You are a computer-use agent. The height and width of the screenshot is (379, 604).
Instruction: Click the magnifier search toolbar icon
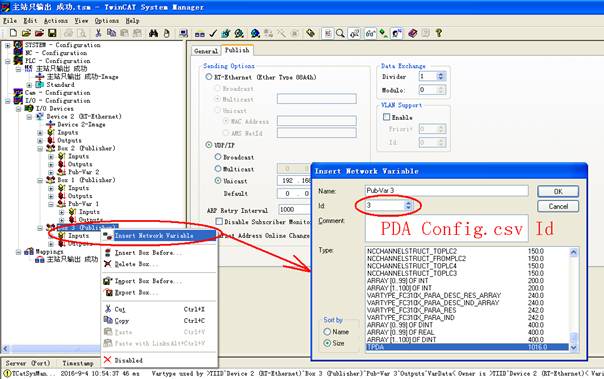[340, 34]
